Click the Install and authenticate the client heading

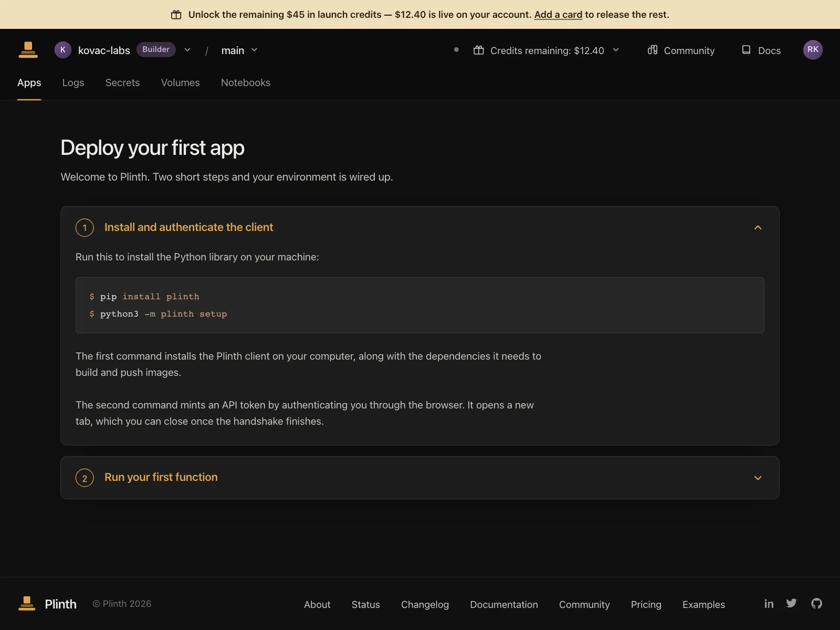point(188,227)
